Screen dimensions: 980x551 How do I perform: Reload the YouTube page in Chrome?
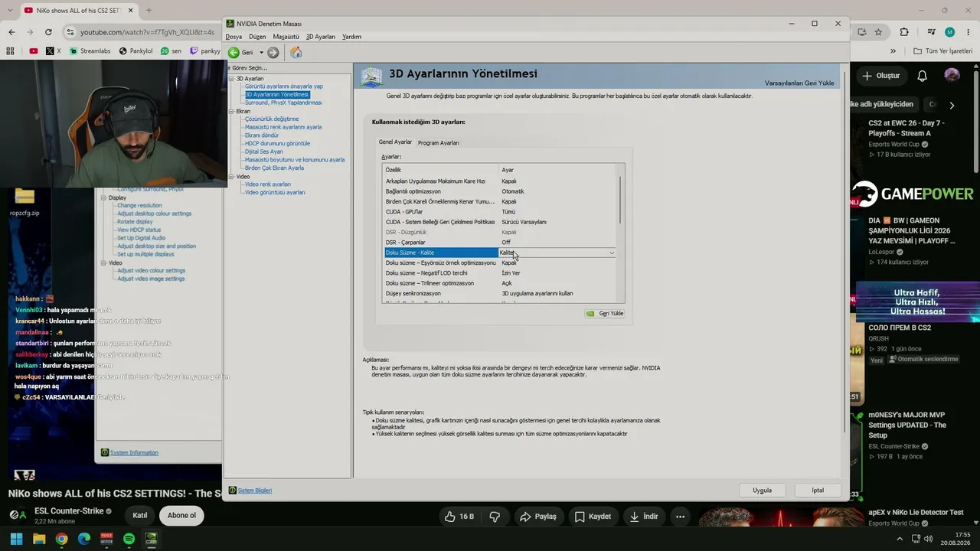coord(48,32)
